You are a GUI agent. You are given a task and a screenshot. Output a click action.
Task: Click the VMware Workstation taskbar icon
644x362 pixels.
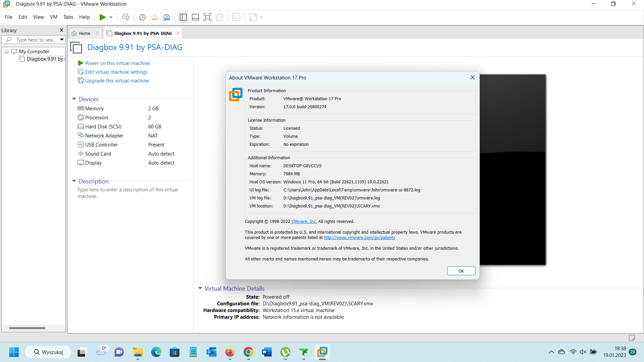pyautogui.click(x=322, y=352)
